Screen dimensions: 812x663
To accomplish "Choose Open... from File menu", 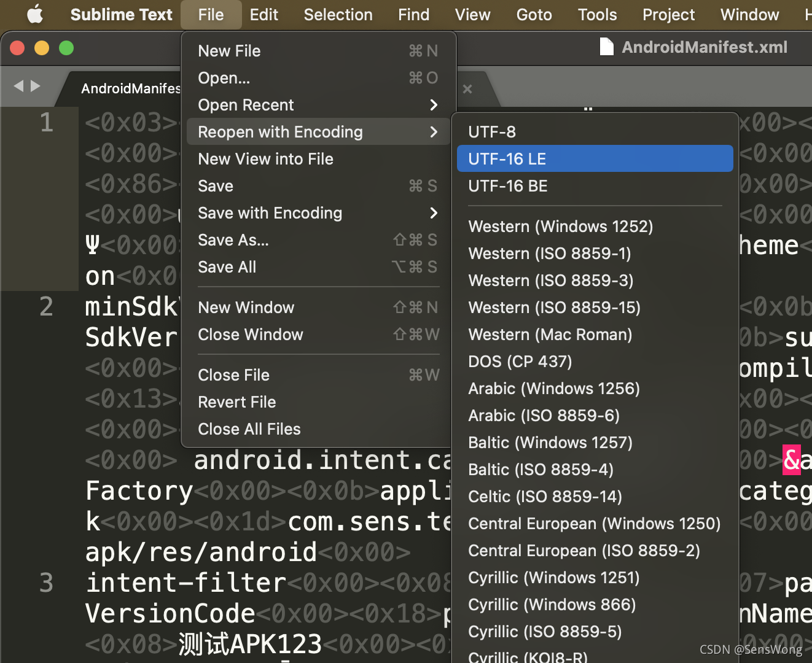I will [319, 78].
